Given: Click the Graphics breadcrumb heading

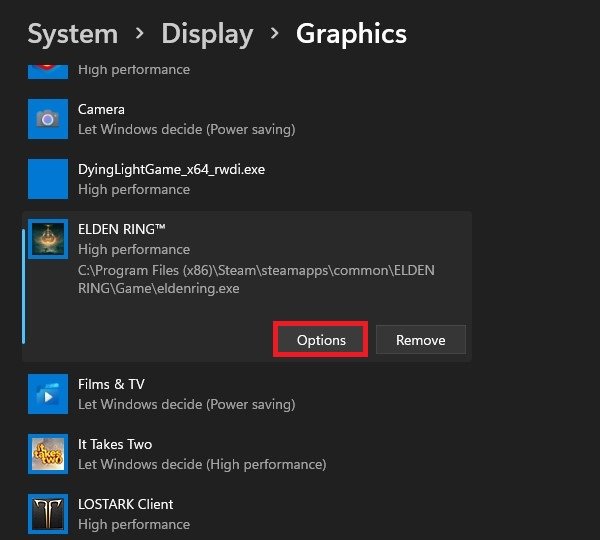Looking at the screenshot, I should (351, 34).
